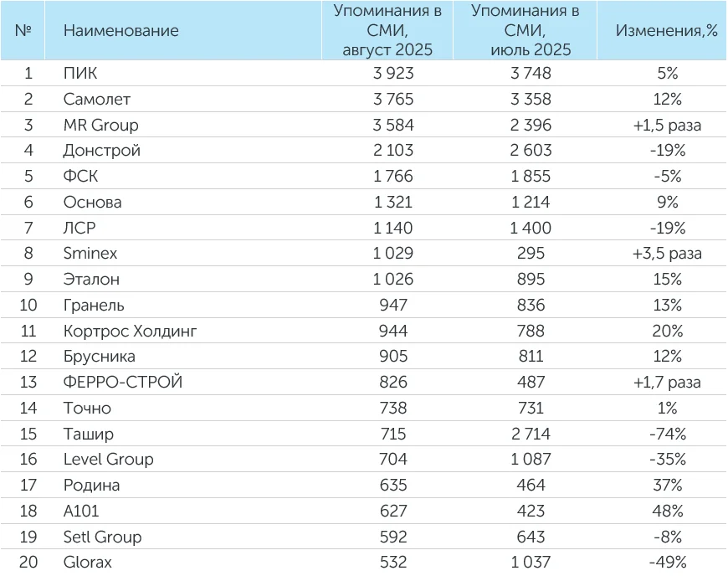Screen dimensions: 728x576
Task: Click the "Упоминания в СМИ, июль 2025" header
Action: (x=525, y=31)
